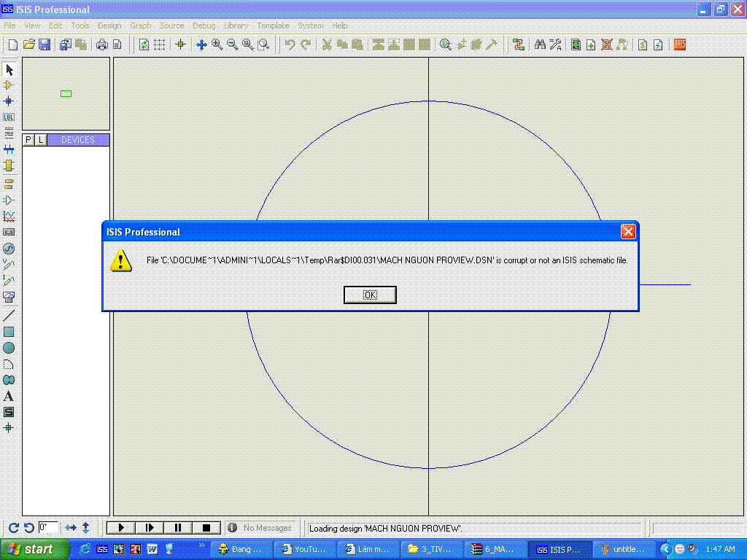Click the Word quick launch icon
The width and height of the screenshot is (747, 560).
pyautogui.click(x=152, y=549)
